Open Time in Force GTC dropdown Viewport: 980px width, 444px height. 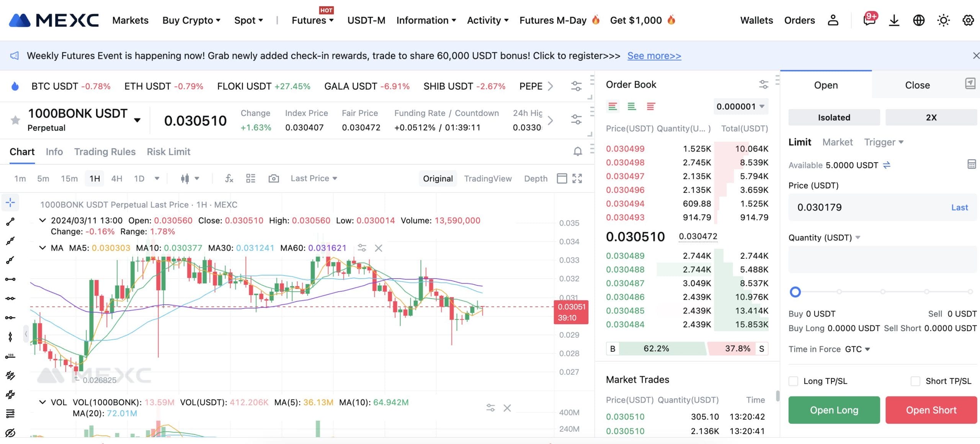pos(857,349)
